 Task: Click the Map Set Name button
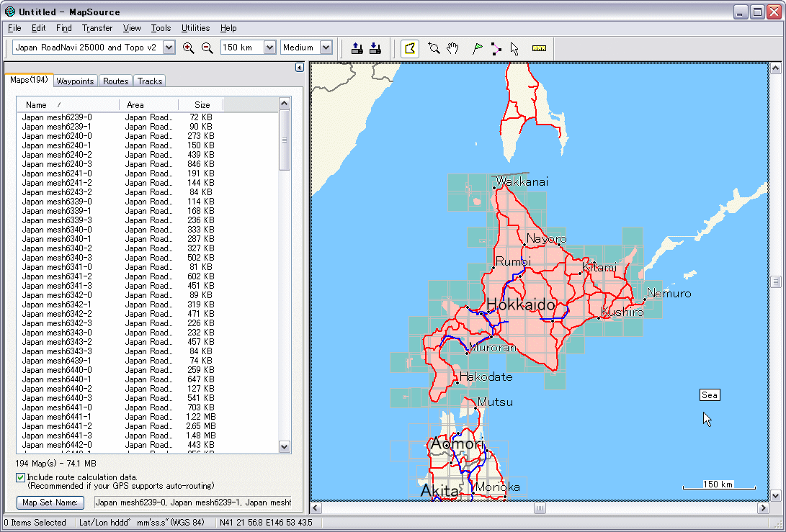[x=50, y=502]
